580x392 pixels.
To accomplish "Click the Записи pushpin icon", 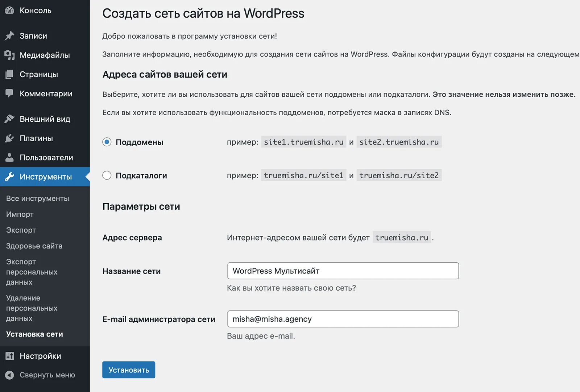I will pos(9,36).
